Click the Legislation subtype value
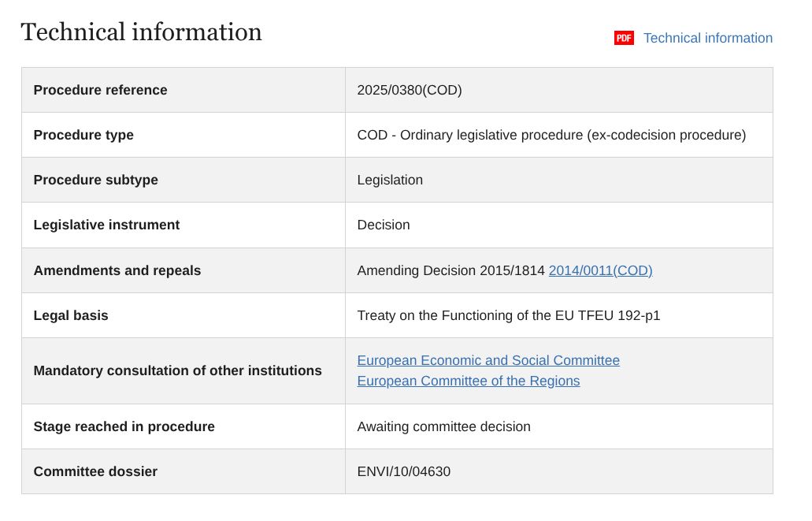Viewport: 812px width, 521px height. click(x=390, y=180)
